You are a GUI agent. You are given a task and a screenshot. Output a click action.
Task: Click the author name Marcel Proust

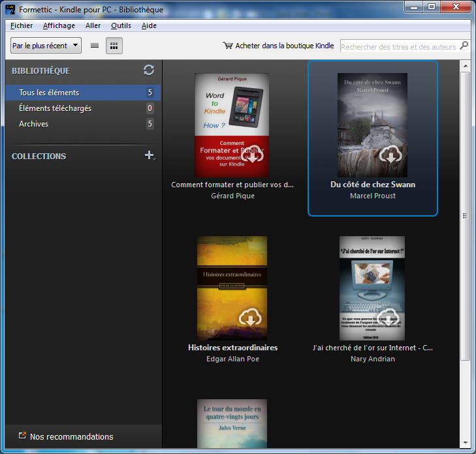pos(373,196)
